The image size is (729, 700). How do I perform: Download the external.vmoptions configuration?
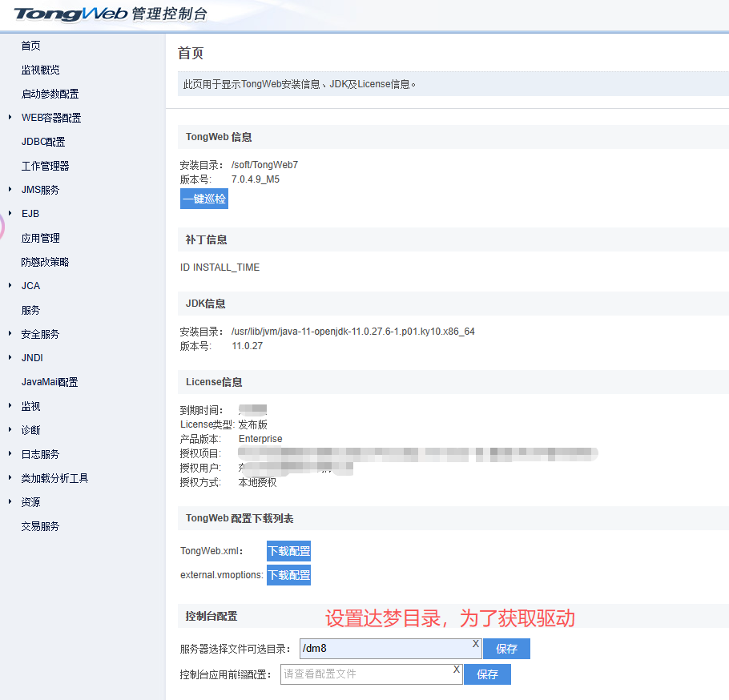288,574
